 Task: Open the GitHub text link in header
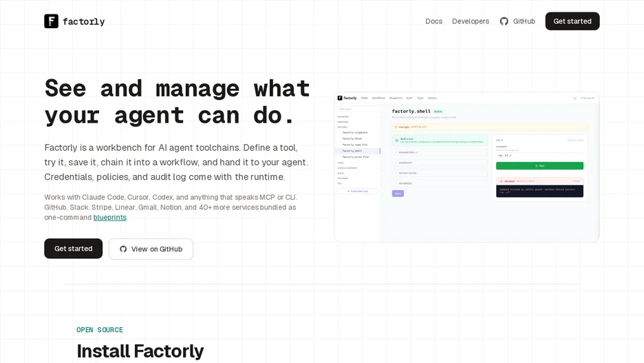point(524,21)
